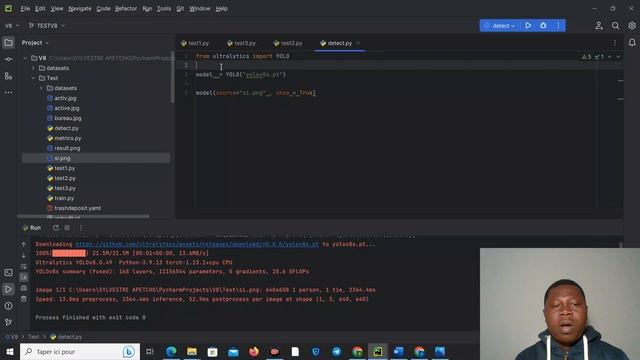
Task: Open the Project view mode dropdown
Action: click(36, 43)
